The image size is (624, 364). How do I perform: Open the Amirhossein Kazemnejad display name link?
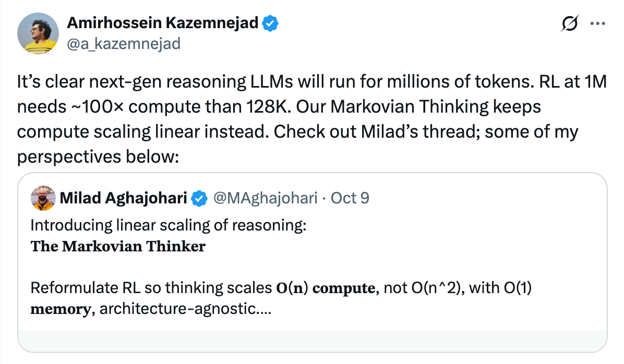(163, 24)
